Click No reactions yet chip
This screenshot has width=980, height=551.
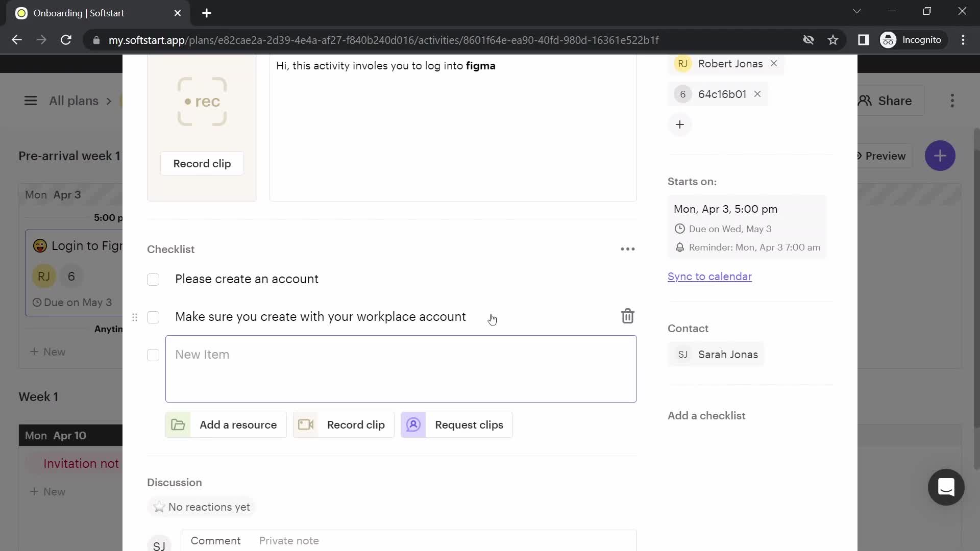coord(202,507)
